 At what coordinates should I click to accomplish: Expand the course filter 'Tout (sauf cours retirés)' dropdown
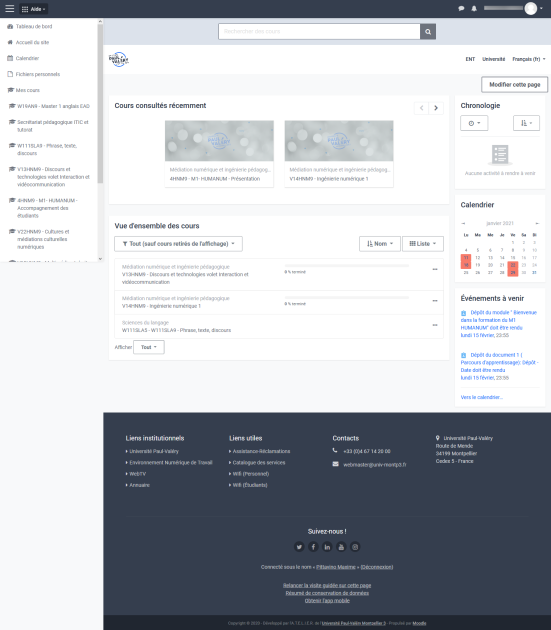[178, 244]
